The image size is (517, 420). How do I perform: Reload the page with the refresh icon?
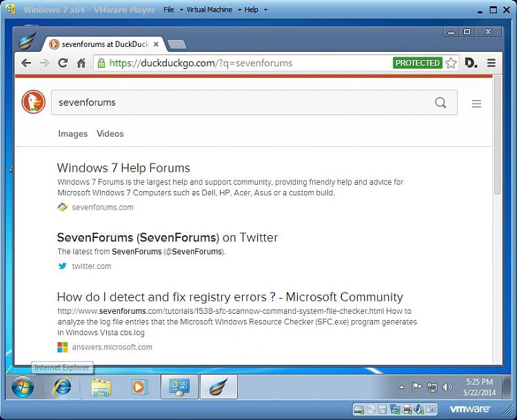(x=63, y=63)
